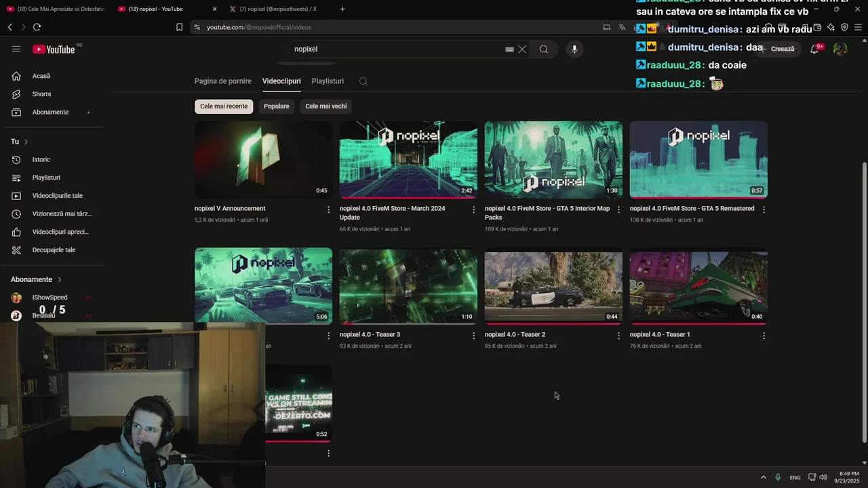
Task: Click the search magnifier button
Action: coord(544,49)
